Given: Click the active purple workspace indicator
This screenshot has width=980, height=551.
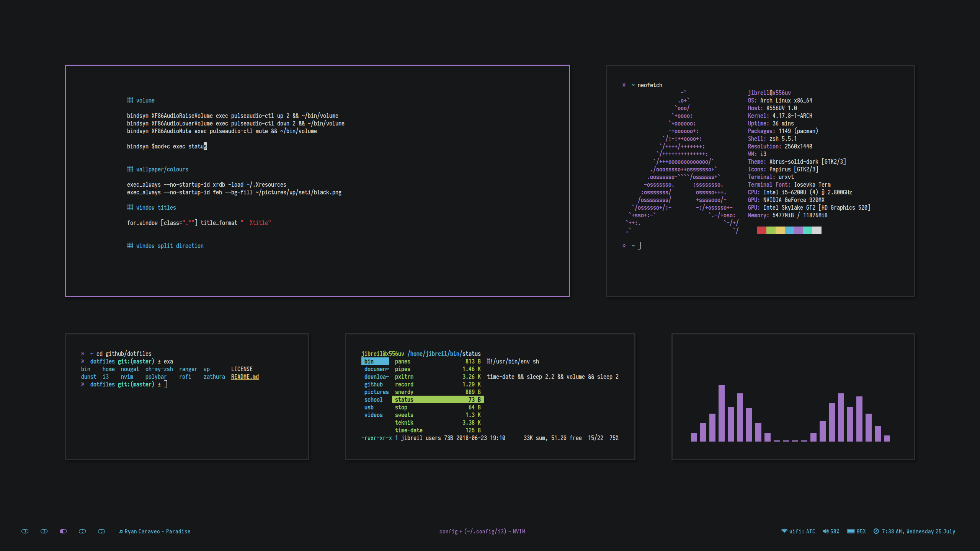Looking at the screenshot, I should click(63, 531).
